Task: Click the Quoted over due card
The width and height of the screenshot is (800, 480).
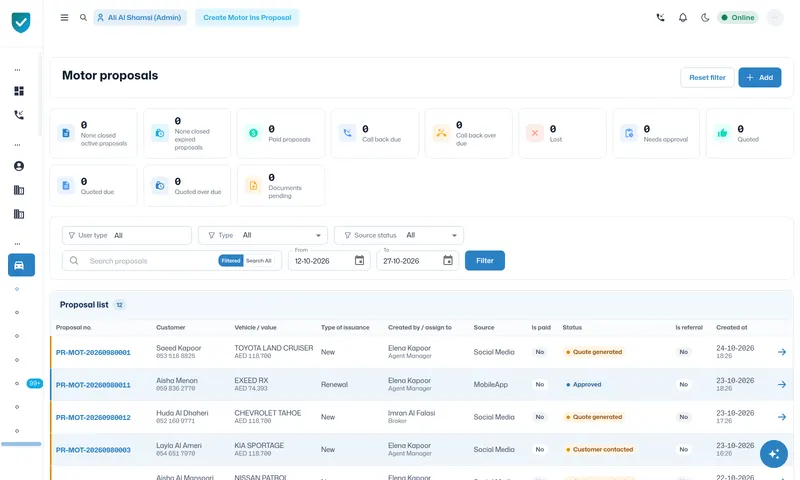Action: pyautogui.click(x=187, y=186)
